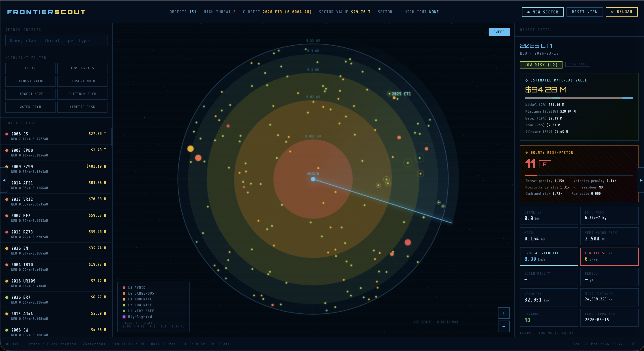Collapse right detail panel with arrow handle
This screenshot has height=351, width=644.
(641, 180)
